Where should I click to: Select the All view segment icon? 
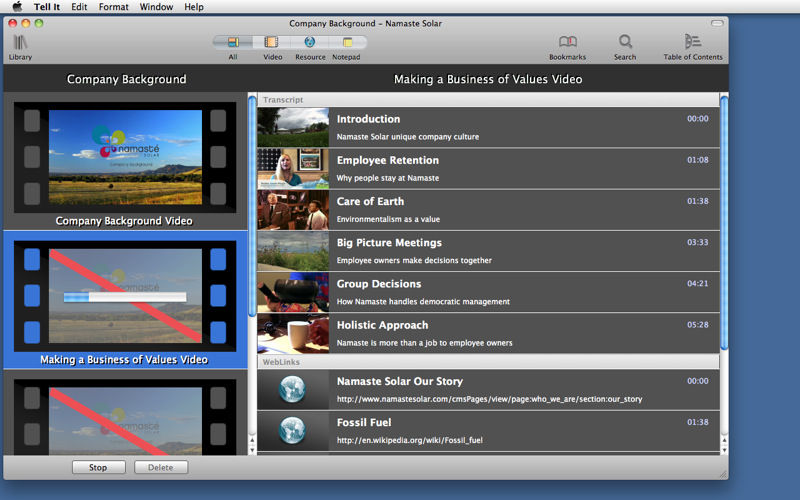coord(233,42)
